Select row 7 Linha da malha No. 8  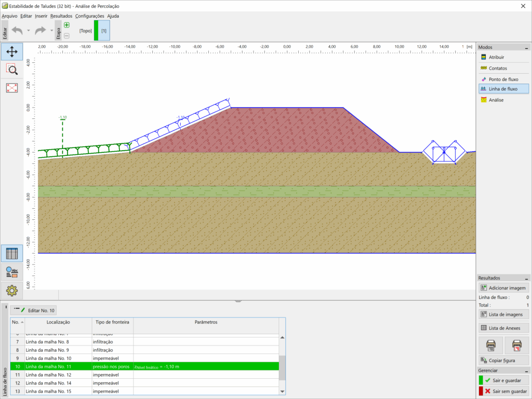pyautogui.click(x=145, y=342)
